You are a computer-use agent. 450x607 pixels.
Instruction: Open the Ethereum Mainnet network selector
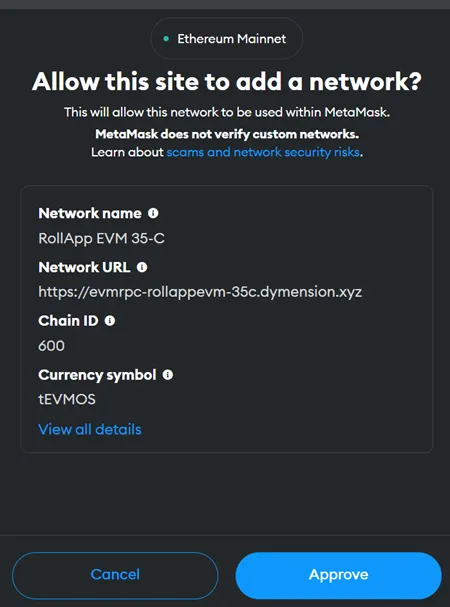[227, 38]
